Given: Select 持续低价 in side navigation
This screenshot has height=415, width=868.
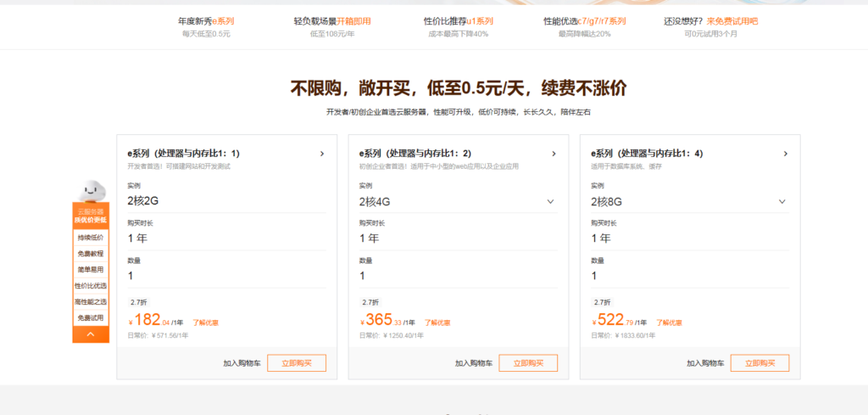Looking at the screenshot, I should (91, 237).
